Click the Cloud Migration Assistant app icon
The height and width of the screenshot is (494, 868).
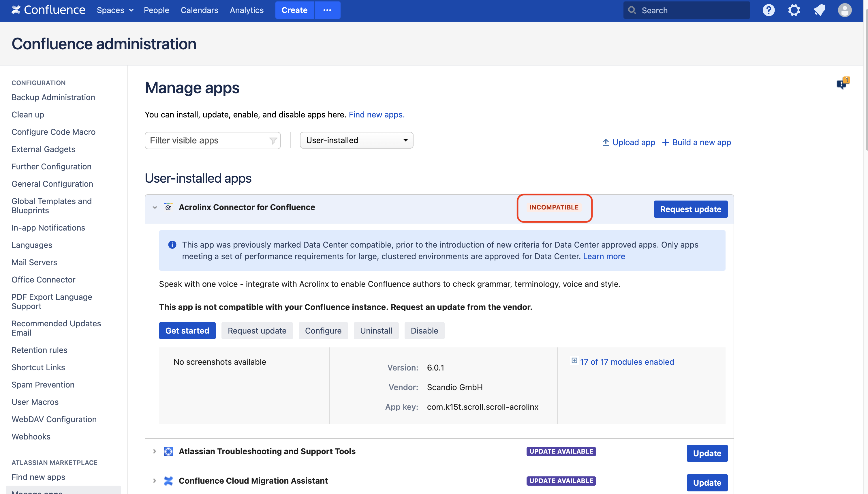point(168,481)
